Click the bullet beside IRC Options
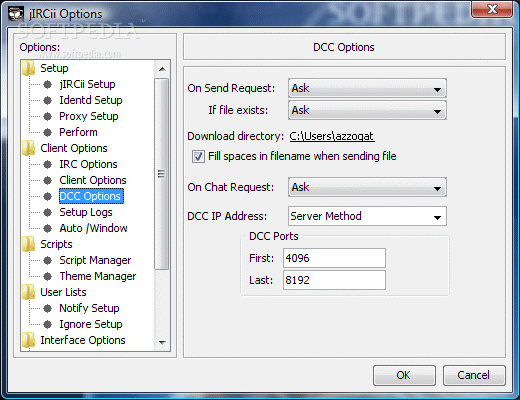The height and width of the screenshot is (400, 520). [48, 164]
